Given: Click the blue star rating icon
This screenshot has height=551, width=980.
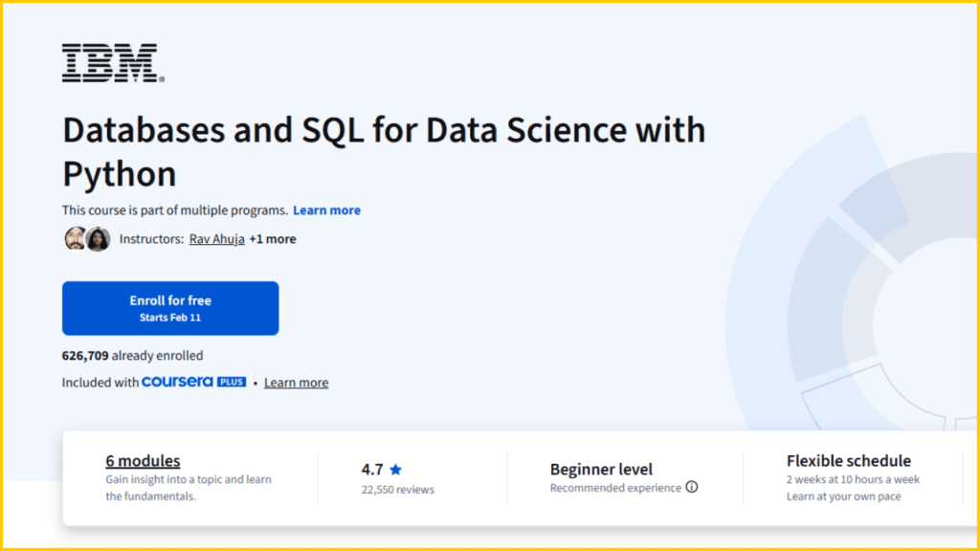Looking at the screenshot, I should coord(395,469).
